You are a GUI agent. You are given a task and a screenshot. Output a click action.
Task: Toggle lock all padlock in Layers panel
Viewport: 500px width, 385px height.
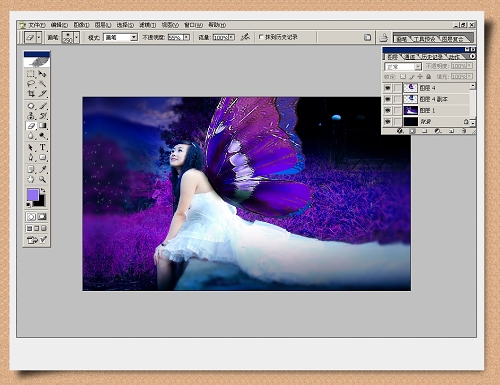tap(429, 77)
